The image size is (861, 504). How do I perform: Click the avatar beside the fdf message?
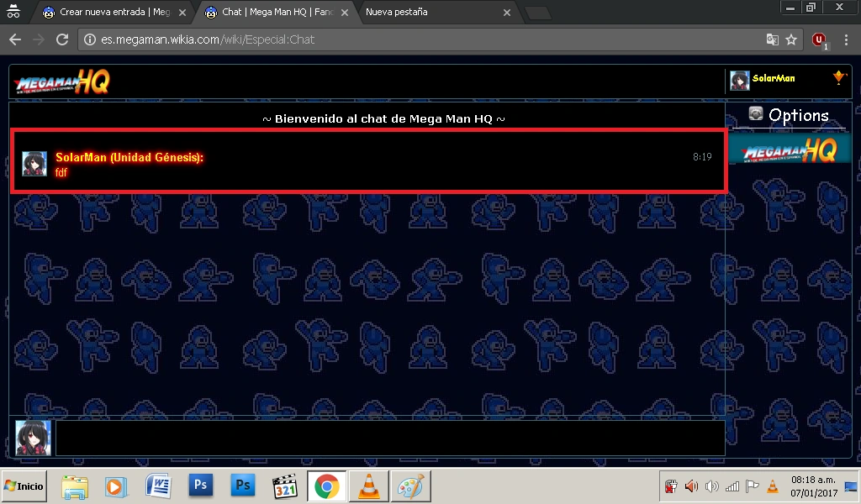pyautogui.click(x=34, y=164)
